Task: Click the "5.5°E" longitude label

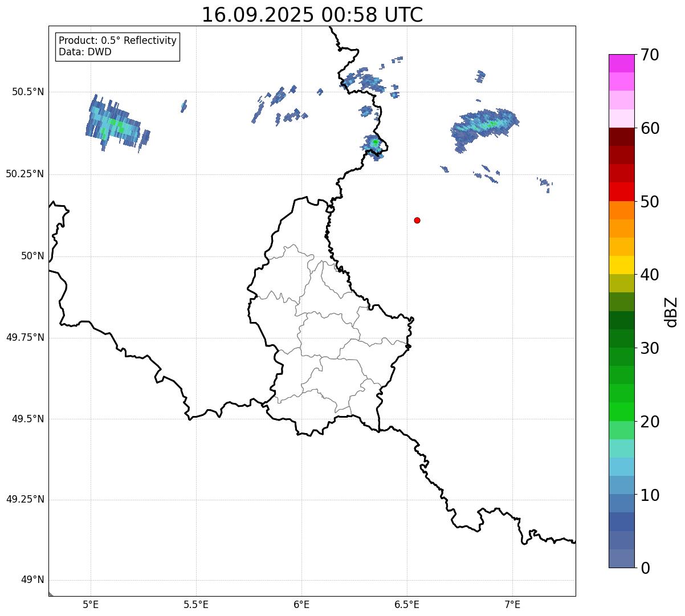Action: point(196,604)
